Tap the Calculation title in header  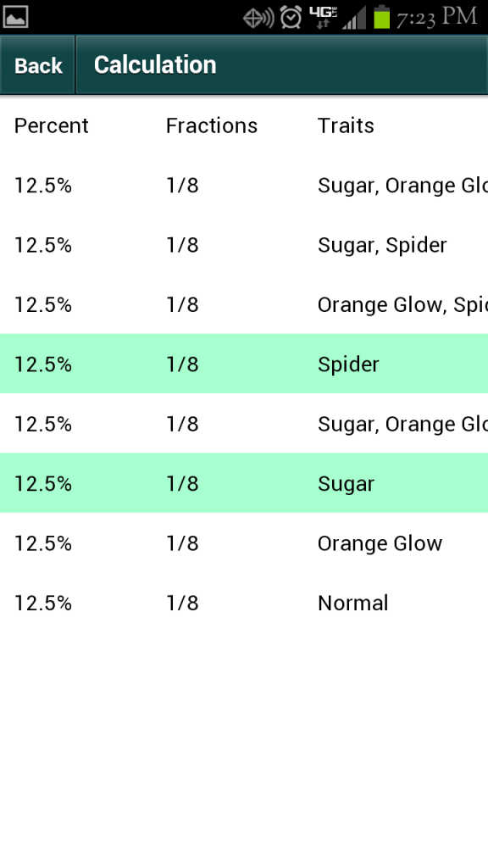[x=155, y=64]
